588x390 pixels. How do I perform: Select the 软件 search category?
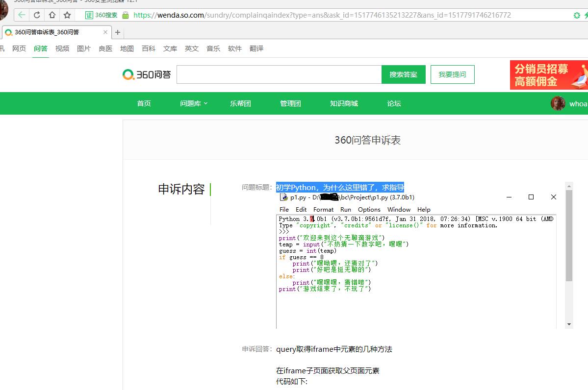(x=235, y=49)
